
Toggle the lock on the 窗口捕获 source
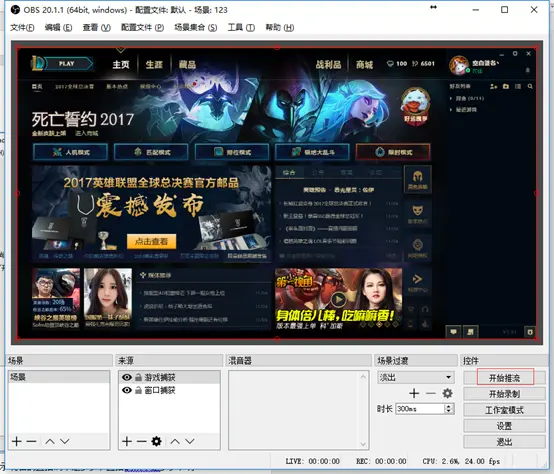click(x=138, y=390)
